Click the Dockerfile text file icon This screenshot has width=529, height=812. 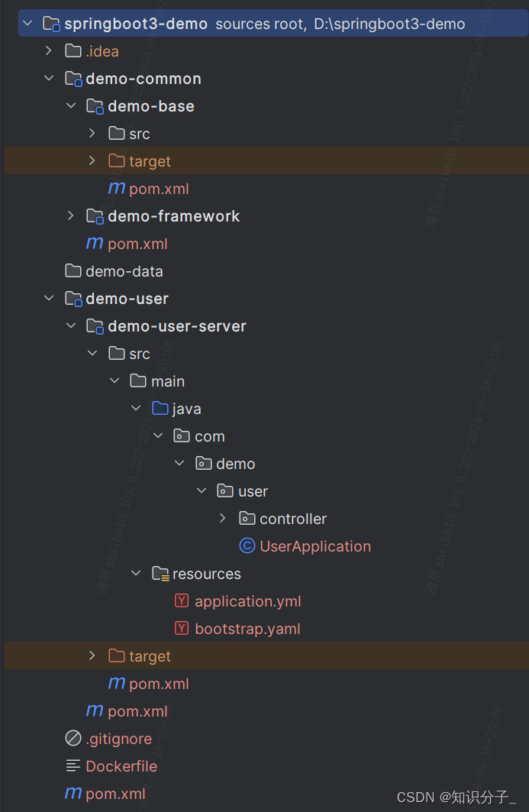(73, 765)
